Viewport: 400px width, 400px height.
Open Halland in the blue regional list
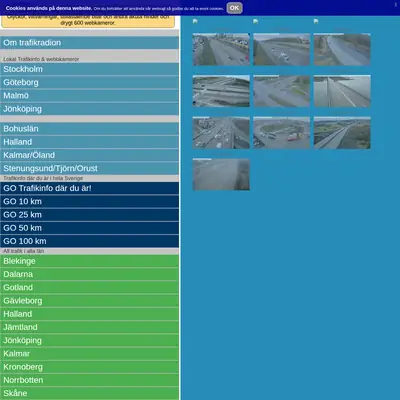coord(89,142)
